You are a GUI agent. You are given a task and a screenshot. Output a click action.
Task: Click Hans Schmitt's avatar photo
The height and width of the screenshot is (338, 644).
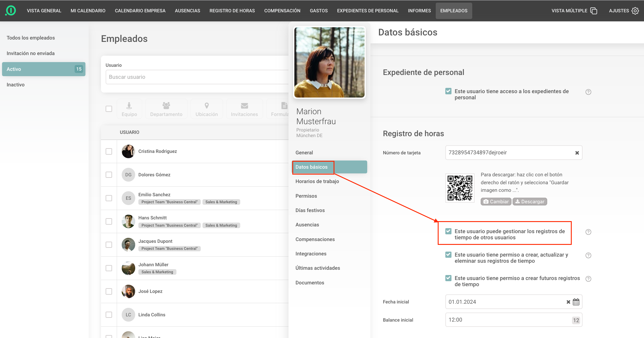128,221
